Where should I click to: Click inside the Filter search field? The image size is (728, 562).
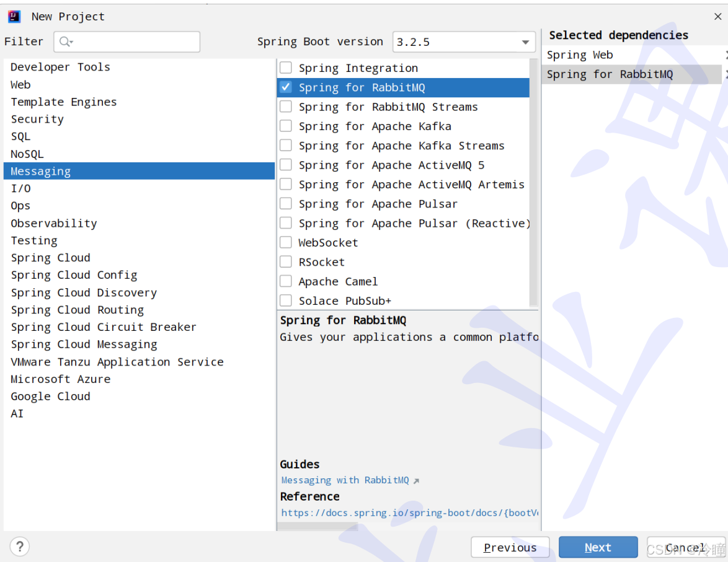[x=127, y=42]
